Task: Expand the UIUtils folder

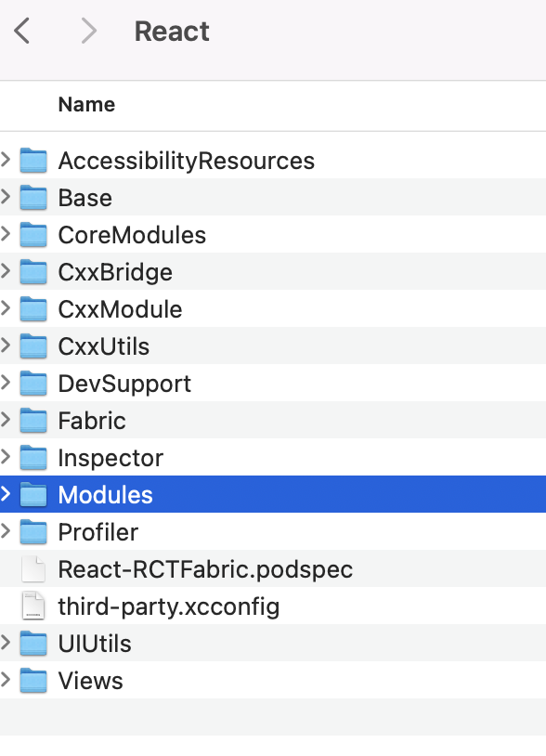Action: [x=7, y=643]
